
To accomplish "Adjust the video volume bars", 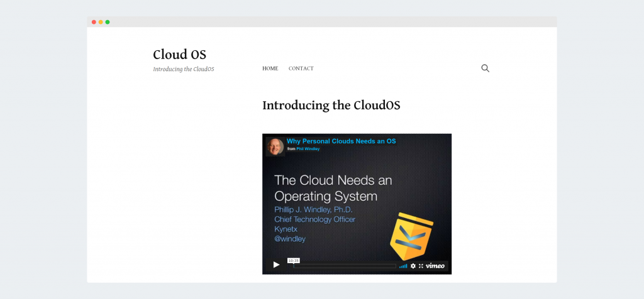I will (x=403, y=266).
